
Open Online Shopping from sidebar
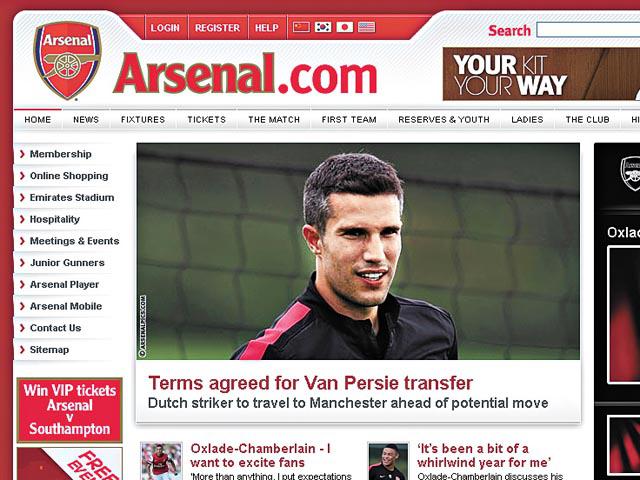click(x=69, y=176)
